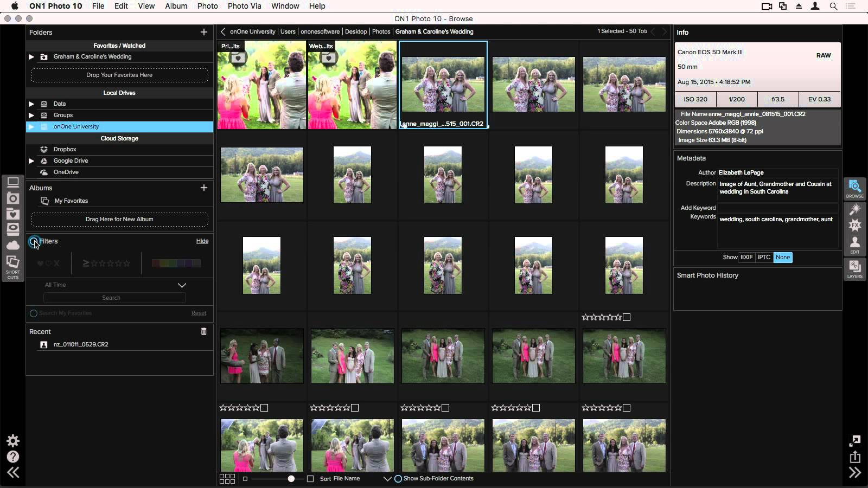Screen dimensions: 868x488
Task: Enable Show Sub-Folder Contents
Action: 398,479
